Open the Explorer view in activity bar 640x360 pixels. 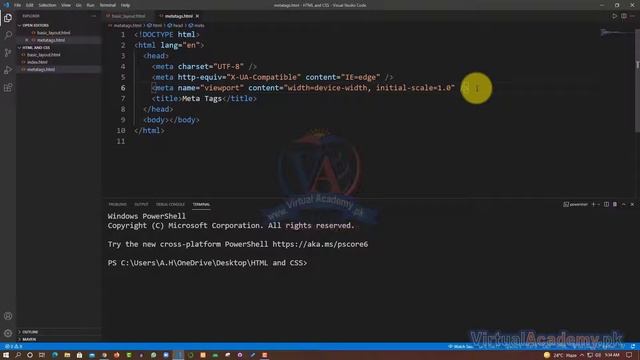(8, 18)
